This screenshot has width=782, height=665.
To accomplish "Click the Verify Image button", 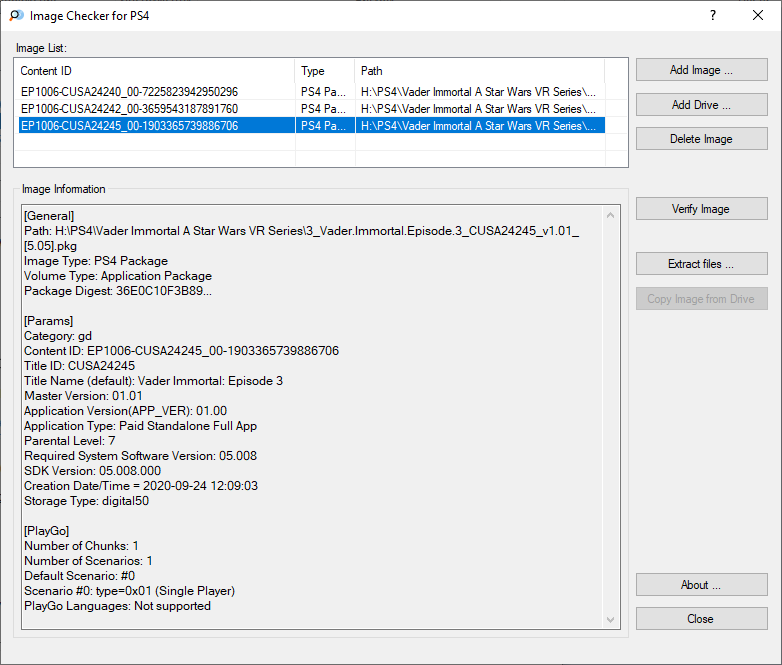I will [x=701, y=209].
